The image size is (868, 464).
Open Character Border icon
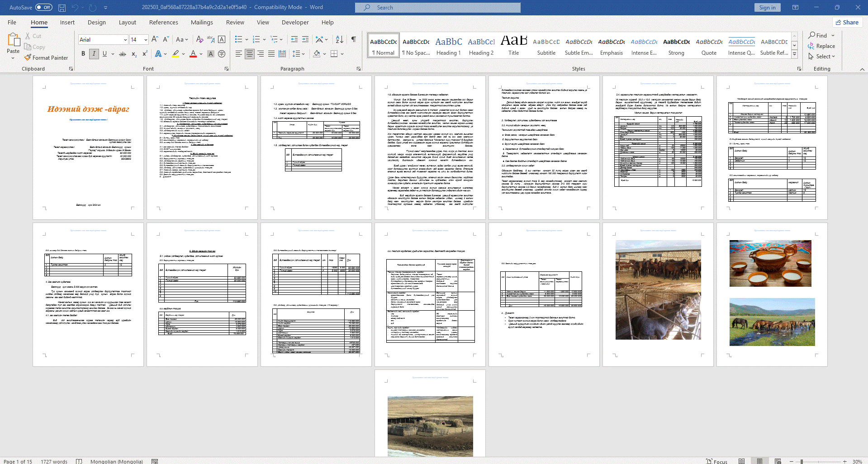pos(222,39)
